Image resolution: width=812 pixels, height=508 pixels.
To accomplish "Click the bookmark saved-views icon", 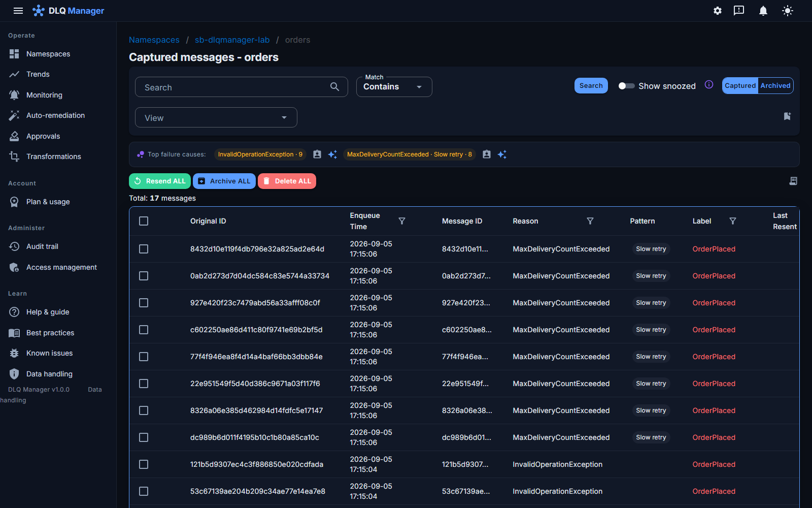I will pos(787,116).
